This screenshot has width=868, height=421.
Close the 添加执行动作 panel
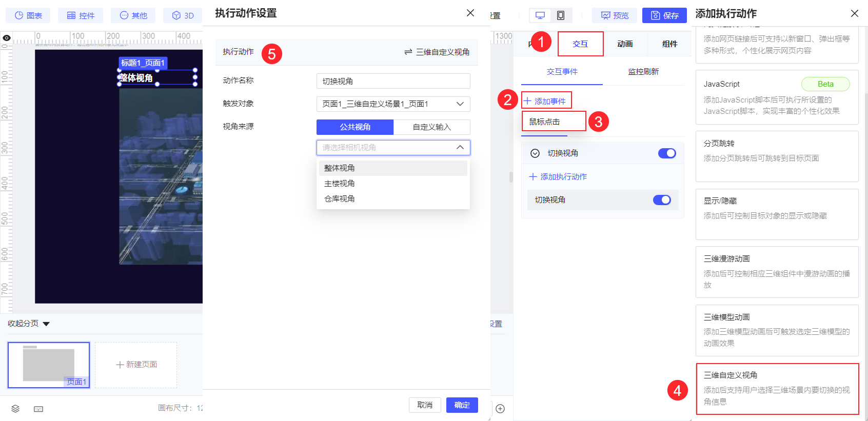(x=854, y=13)
